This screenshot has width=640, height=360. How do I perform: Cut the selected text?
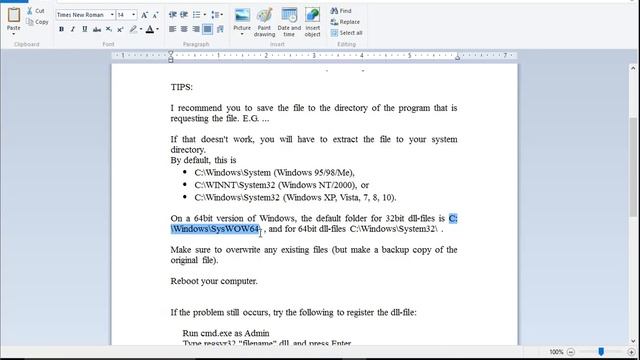pos(36,11)
